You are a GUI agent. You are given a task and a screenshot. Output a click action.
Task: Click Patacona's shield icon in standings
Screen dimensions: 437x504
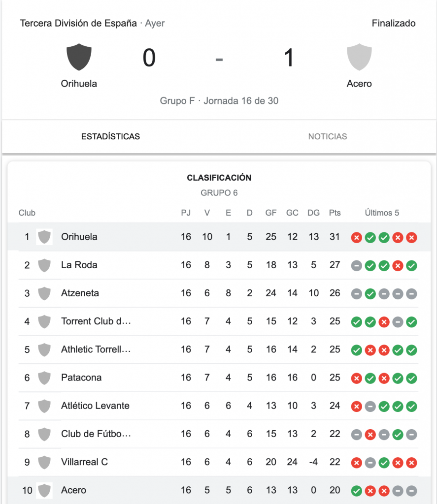pyautogui.click(x=44, y=378)
